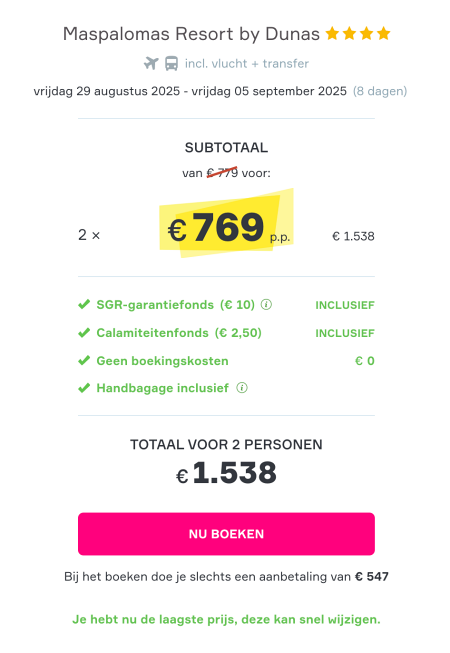Click the four-star hotel rating
450x653 pixels.
pyautogui.click(x=358, y=33)
